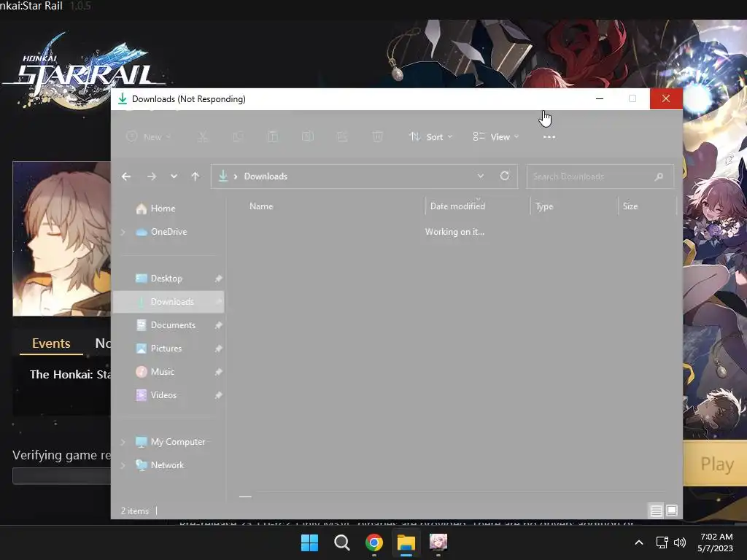
Task: Click the pin icon beside Documents
Action: coord(218,325)
